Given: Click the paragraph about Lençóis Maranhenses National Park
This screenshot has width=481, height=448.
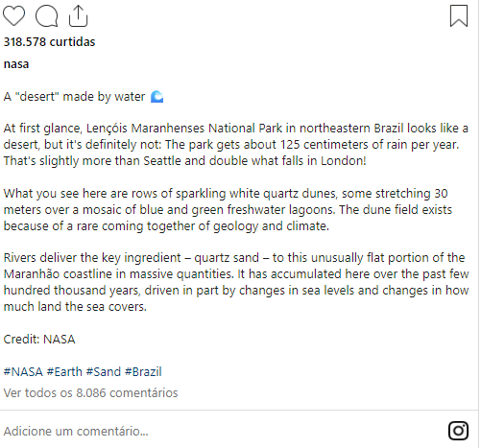Looking at the screenshot, I should (x=236, y=145).
